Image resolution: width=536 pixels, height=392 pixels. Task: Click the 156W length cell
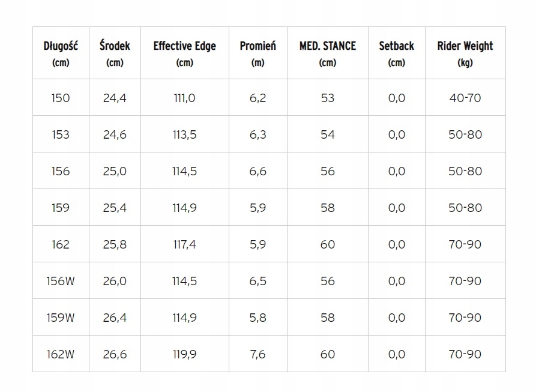[x=61, y=281]
